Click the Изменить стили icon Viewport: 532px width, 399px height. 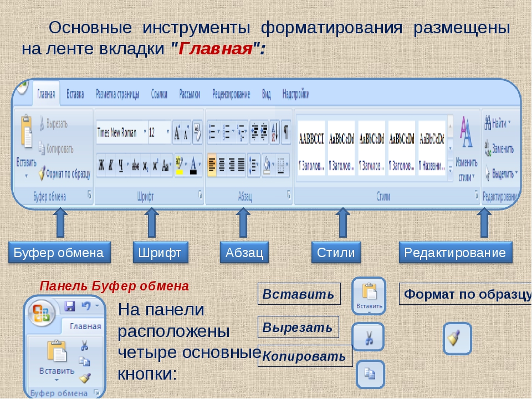tap(466, 132)
